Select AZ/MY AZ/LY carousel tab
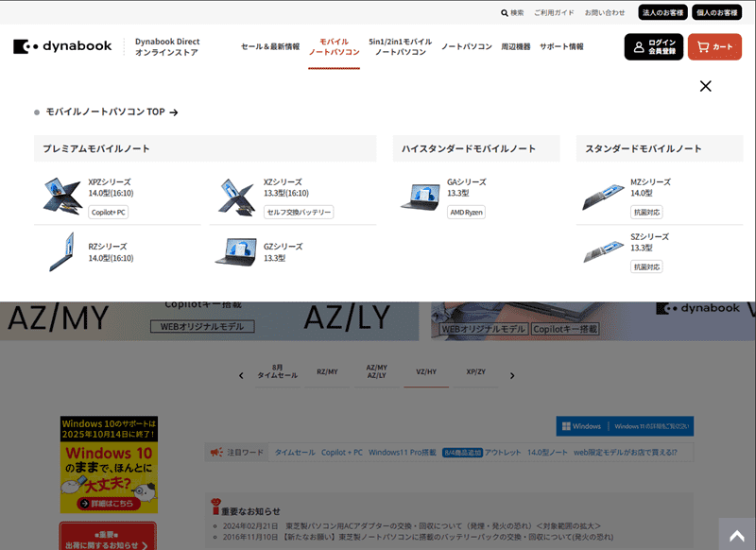The width and height of the screenshot is (756, 550). [376, 371]
